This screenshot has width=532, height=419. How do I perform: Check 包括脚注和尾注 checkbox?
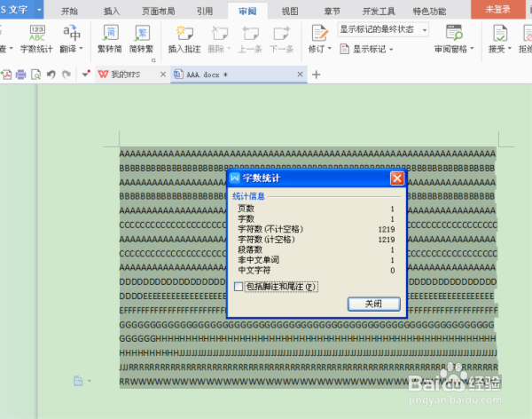click(239, 287)
